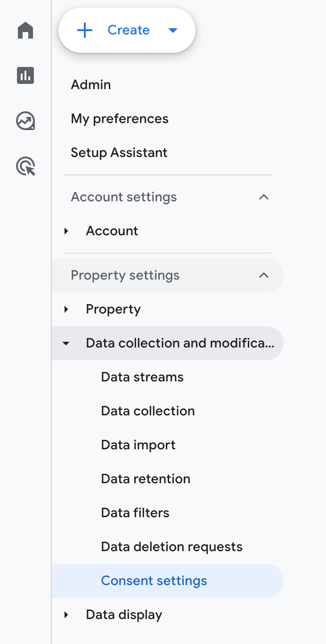Open Setup Assistant
326x644 pixels.
pos(119,153)
